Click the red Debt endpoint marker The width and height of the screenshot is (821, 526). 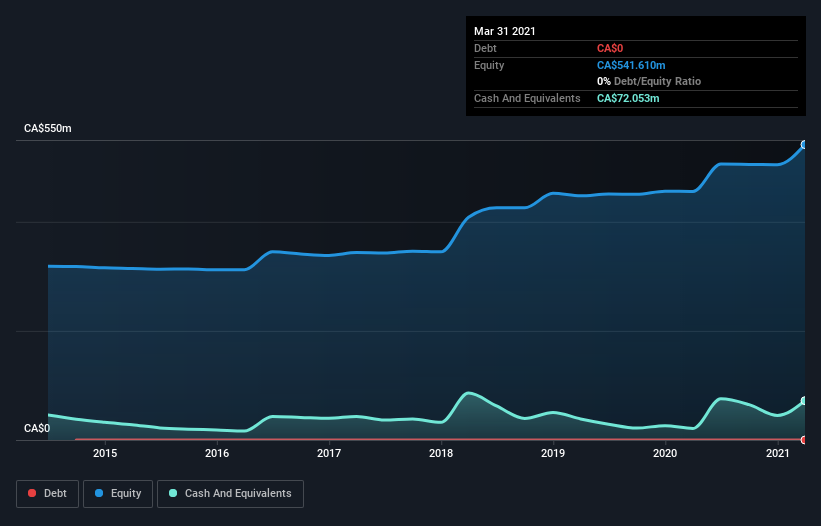click(804, 440)
